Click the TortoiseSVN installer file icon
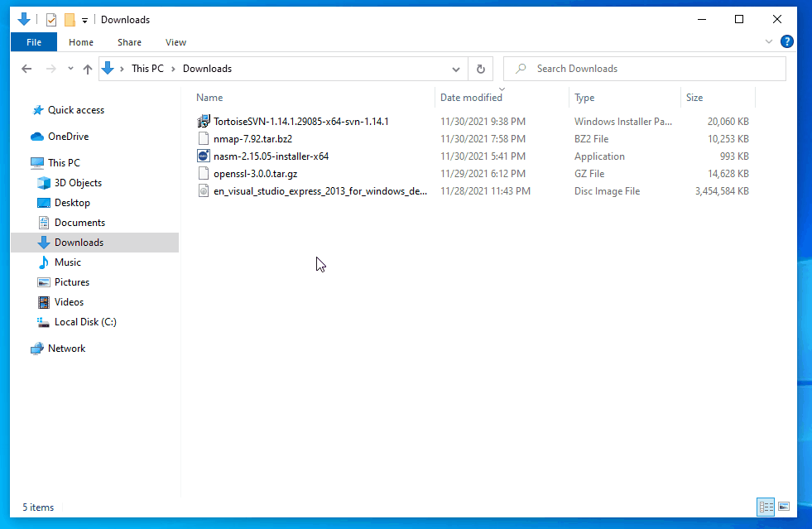 pos(205,122)
